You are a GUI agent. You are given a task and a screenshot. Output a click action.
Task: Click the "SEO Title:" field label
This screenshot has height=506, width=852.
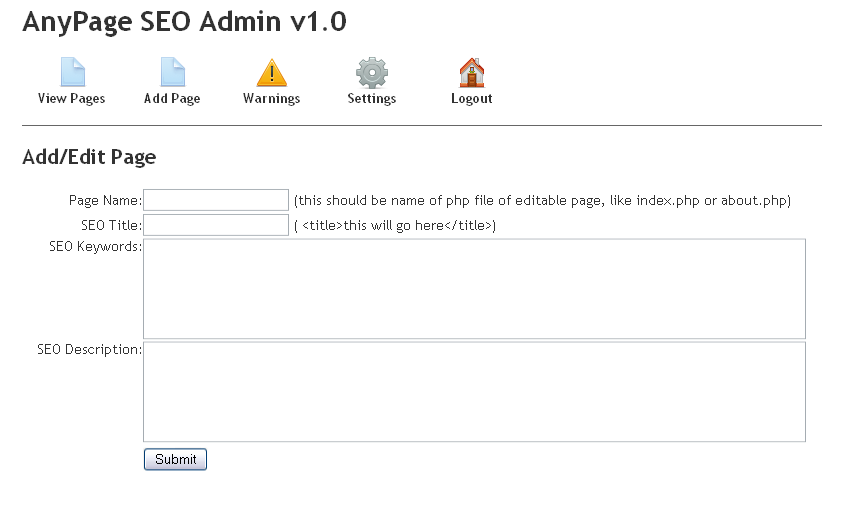pos(112,226)
